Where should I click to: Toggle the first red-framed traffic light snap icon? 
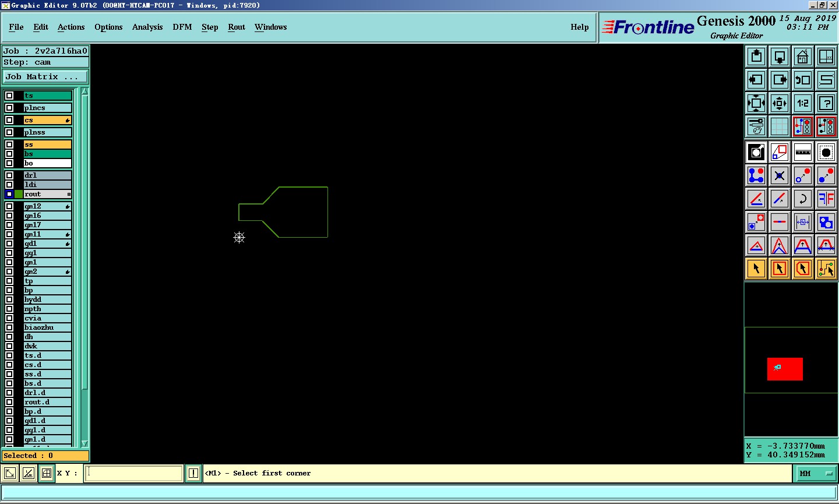point(803,126)
